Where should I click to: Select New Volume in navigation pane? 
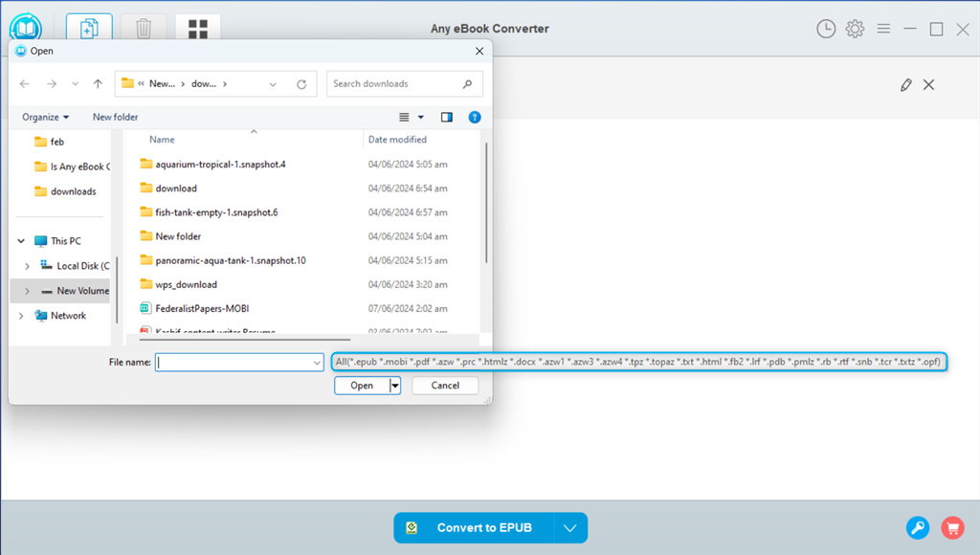click(x=75, y=291)
